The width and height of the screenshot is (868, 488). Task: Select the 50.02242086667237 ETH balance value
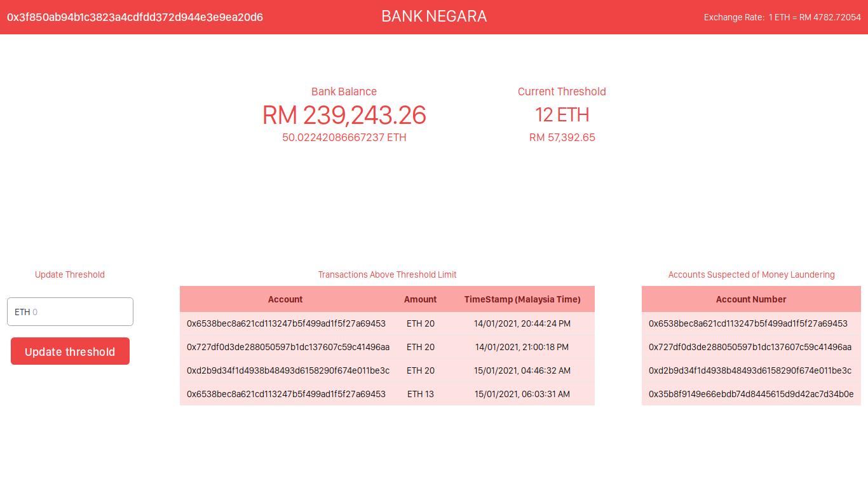tap(344, 137)
